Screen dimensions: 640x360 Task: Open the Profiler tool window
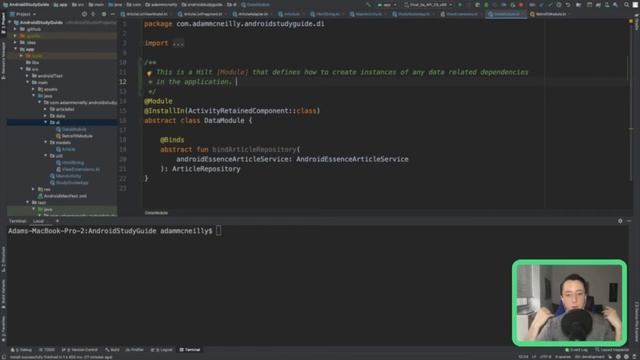click(135, 350)
